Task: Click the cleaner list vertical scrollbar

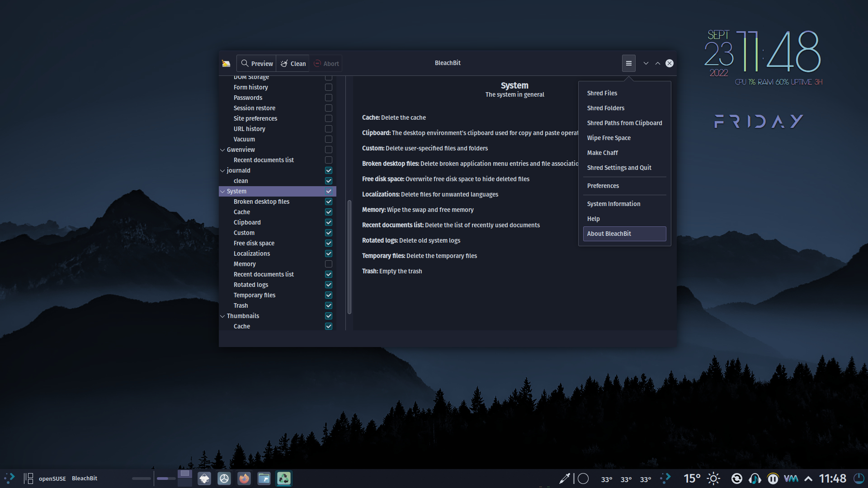Action: pos(349,257)
